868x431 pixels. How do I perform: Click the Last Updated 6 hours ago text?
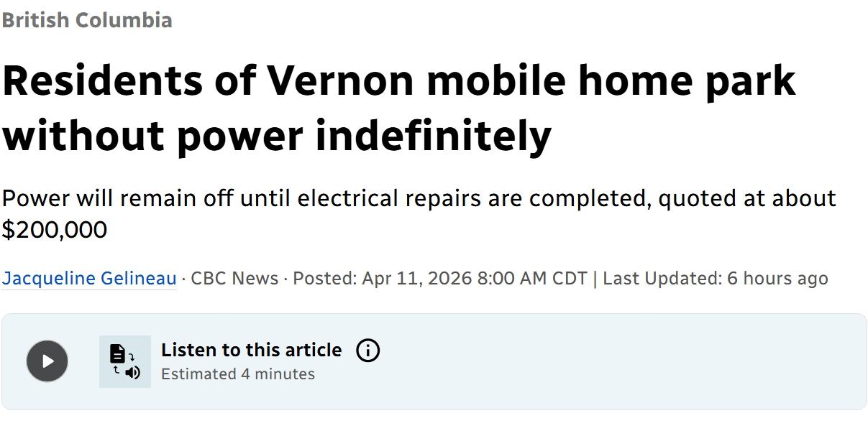click(x=716, y=279)
